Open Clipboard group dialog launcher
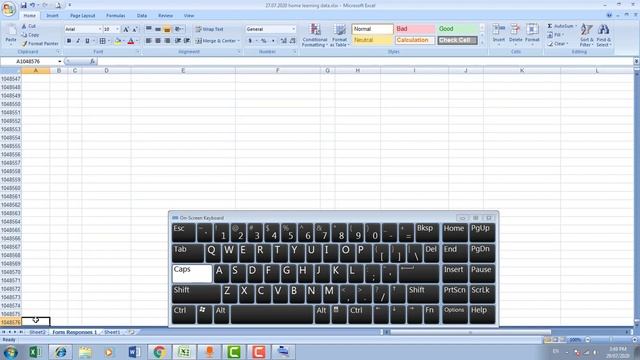This screenshot has width=640, height=360. [x=58, y=52]
